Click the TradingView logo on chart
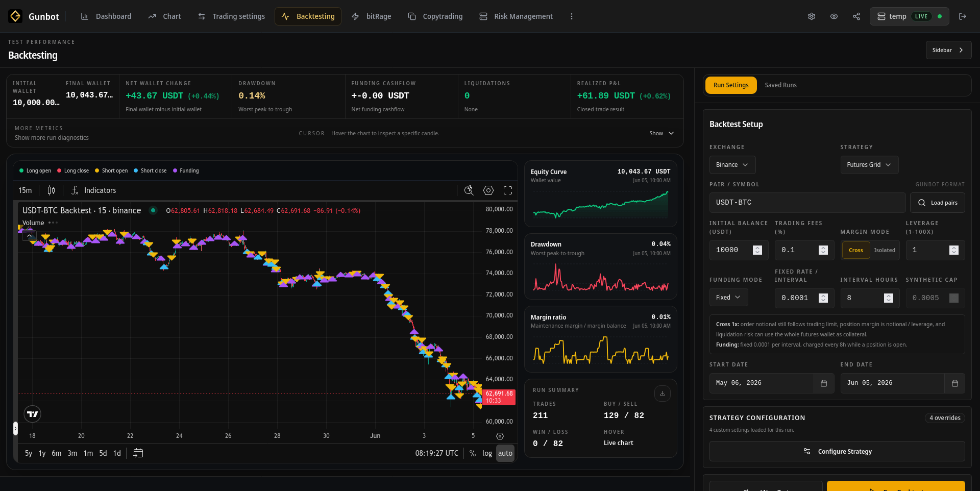 pos(33,414)
